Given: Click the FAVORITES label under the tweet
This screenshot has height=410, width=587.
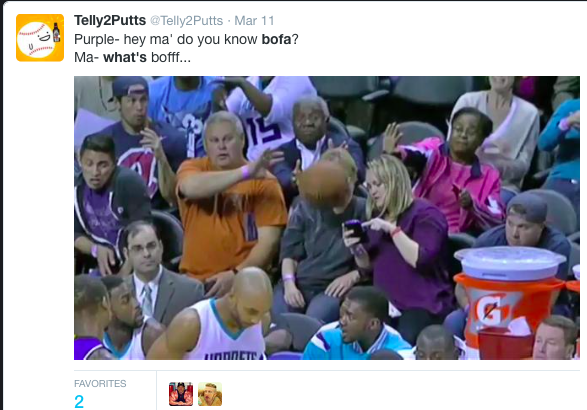Looking at the screenshot, I should pos(100,383).
